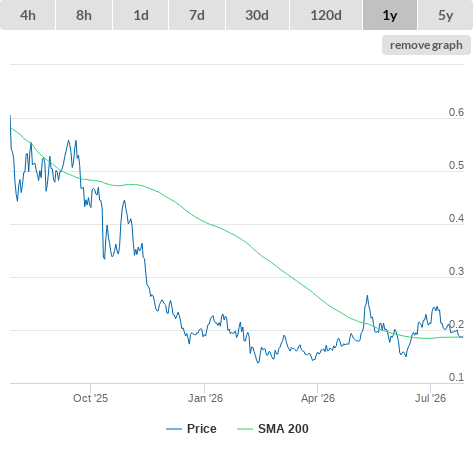Click the Jan '26 axis tick label

[205, 398]
